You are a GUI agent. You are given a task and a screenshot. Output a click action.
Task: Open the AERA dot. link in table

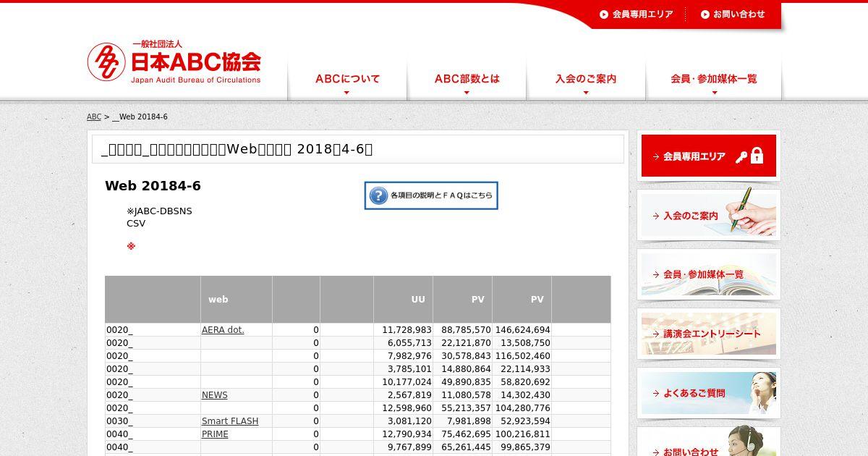point(223,330)
